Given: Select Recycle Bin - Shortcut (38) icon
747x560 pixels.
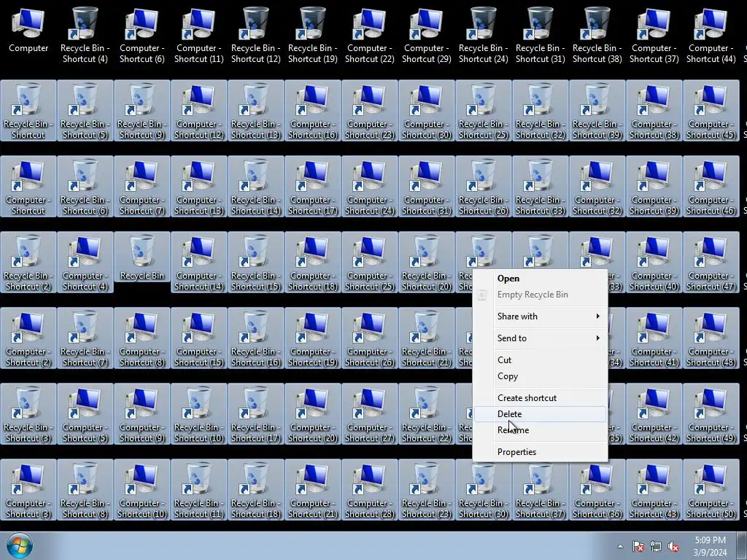Looking at the screenshot, I should point(597,35).
